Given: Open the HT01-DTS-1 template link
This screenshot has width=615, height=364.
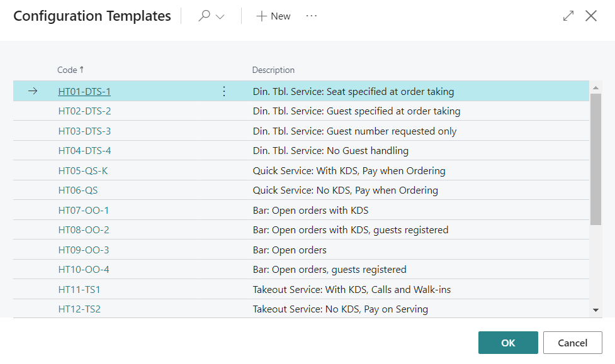Looking at the screenshot, I should coord(84,92).
